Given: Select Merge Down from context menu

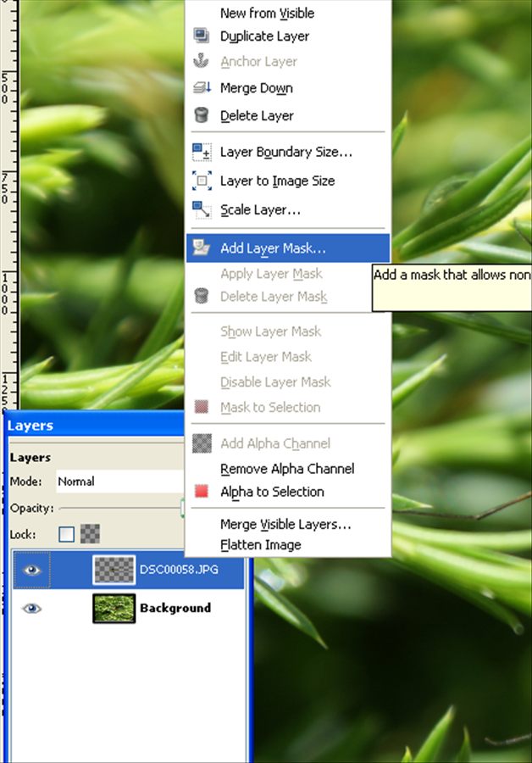Looking at the screenshot, I should pos(257,88).
